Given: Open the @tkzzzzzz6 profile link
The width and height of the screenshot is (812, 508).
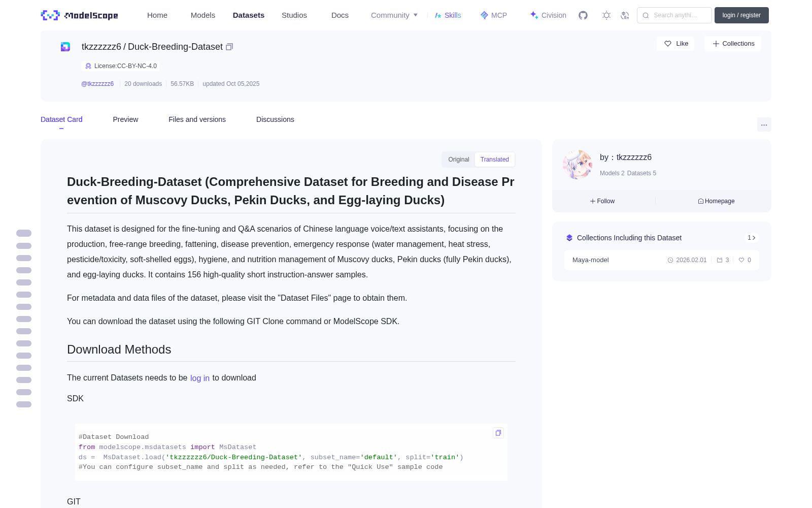Looking at the screenshot, I should click(x=97, y=84).
